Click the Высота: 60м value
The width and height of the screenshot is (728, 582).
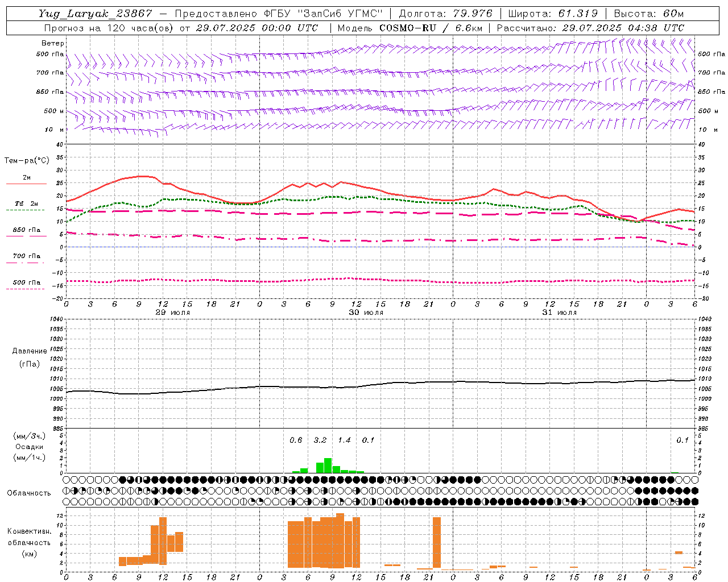pyautogui.click(x=649, y=14)
